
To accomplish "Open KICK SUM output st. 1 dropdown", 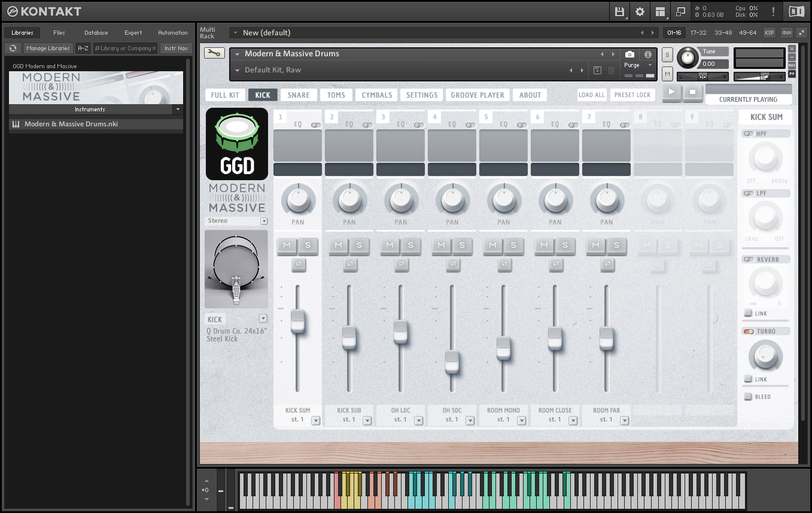I will click(315, 420).
